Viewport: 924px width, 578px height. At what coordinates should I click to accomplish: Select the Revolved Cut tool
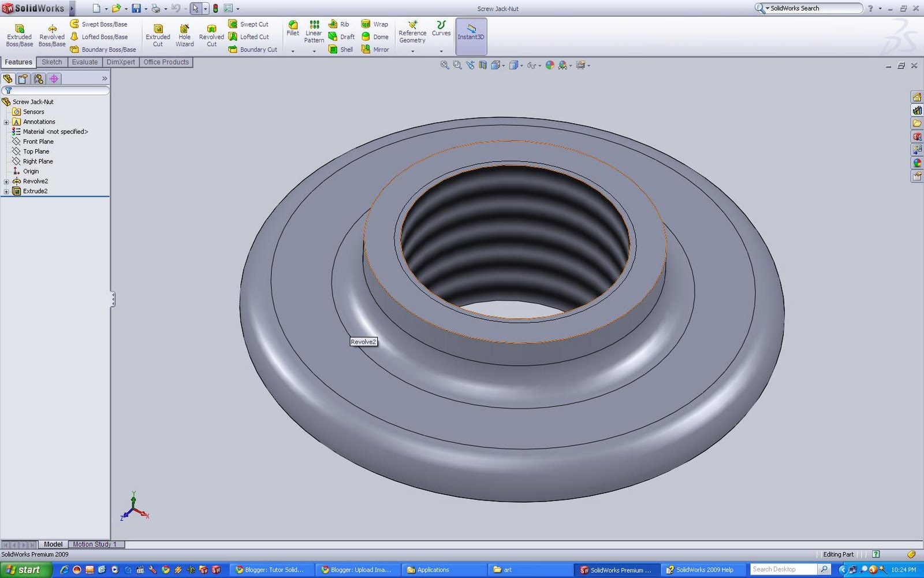coord(211,35)
